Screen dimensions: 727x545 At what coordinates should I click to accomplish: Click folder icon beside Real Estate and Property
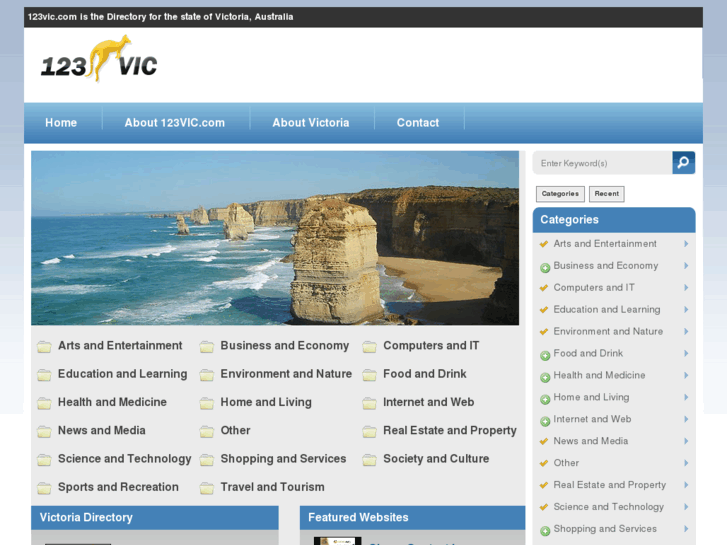(370, 431)
